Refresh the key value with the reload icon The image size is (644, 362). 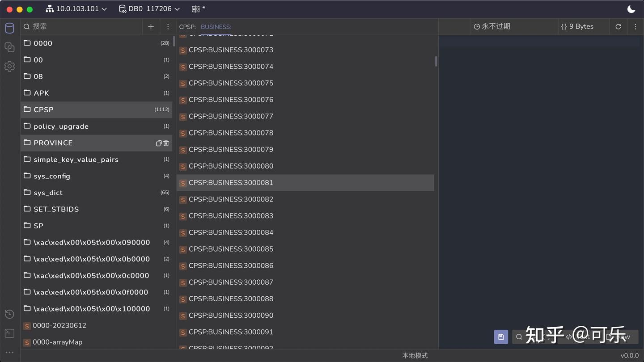[x=618, y=26]
